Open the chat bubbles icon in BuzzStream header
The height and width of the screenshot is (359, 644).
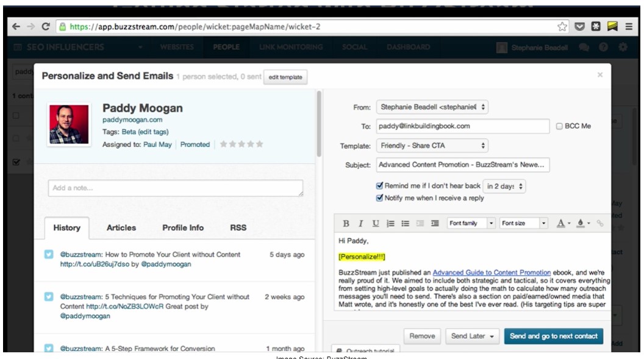(x=584, y=47)
